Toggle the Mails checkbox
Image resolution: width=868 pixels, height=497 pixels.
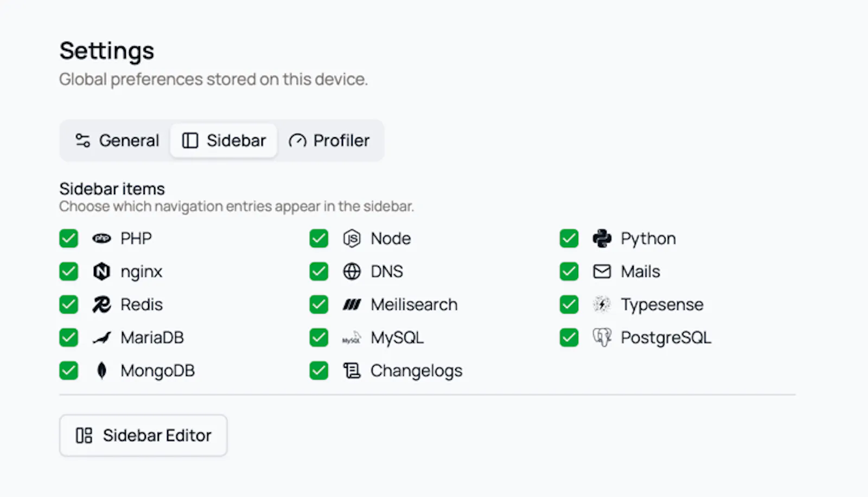569,271
